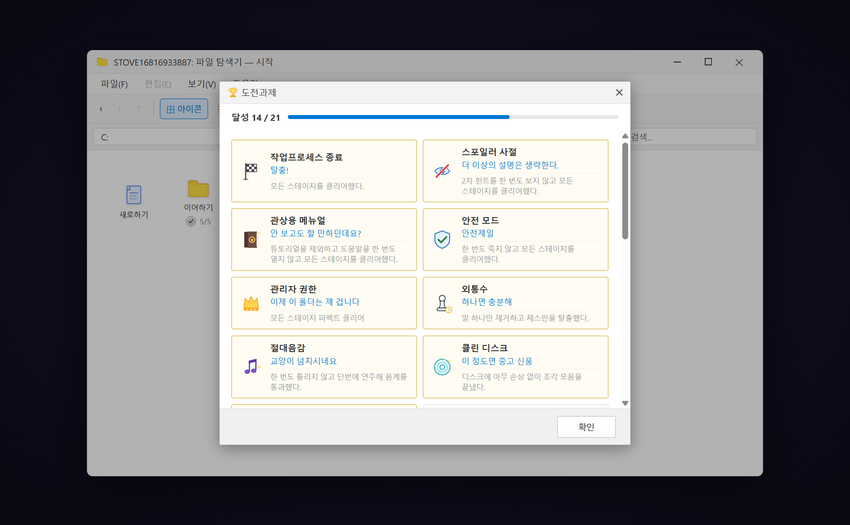Click the explorer up arrow
Viewport: 850px width, 525px height.
(139, 109)
